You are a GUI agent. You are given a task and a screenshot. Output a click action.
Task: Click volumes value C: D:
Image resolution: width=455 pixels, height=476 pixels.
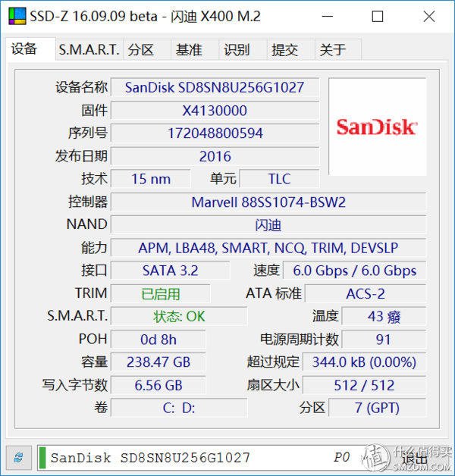(x=179, y=408)
